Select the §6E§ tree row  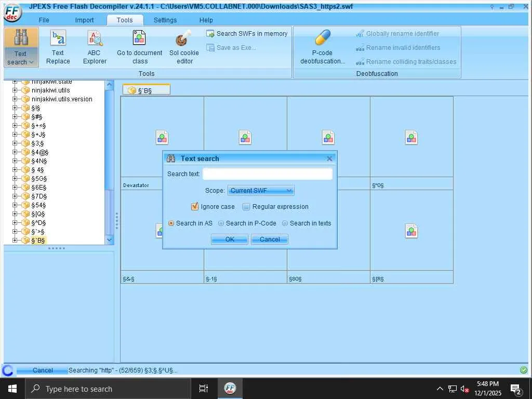click(x=38, y=187)
